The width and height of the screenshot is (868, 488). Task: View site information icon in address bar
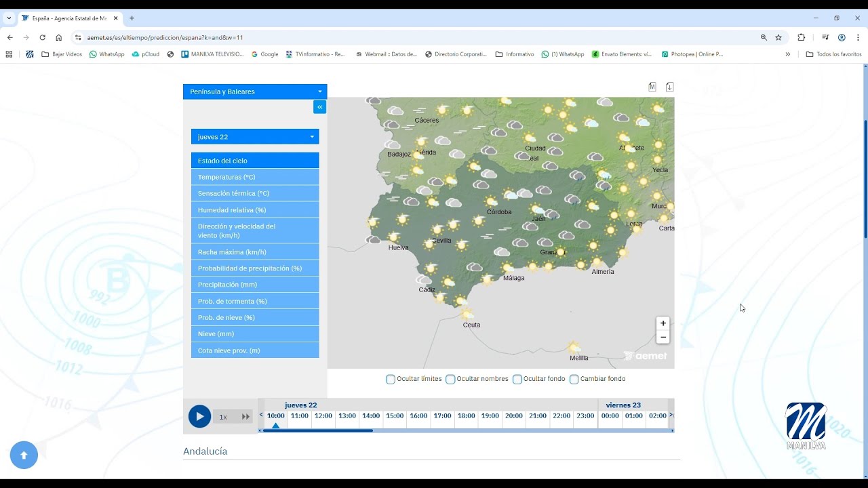[78, 37]
